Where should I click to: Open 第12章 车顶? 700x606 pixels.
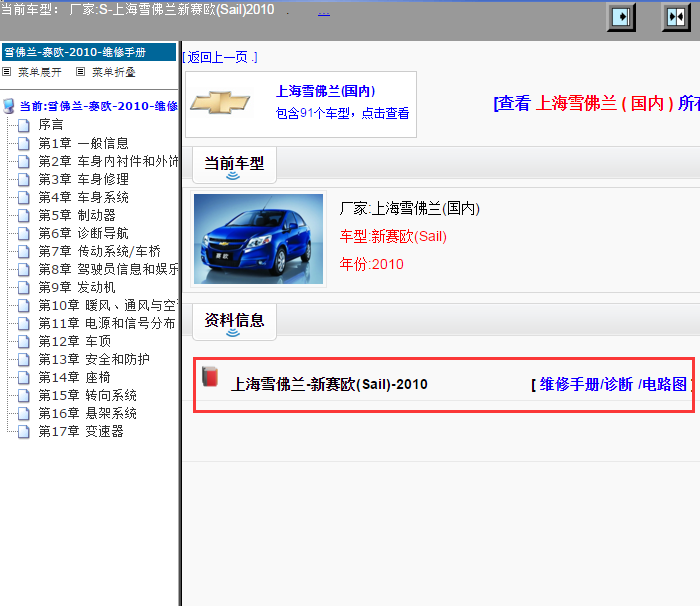75,341
